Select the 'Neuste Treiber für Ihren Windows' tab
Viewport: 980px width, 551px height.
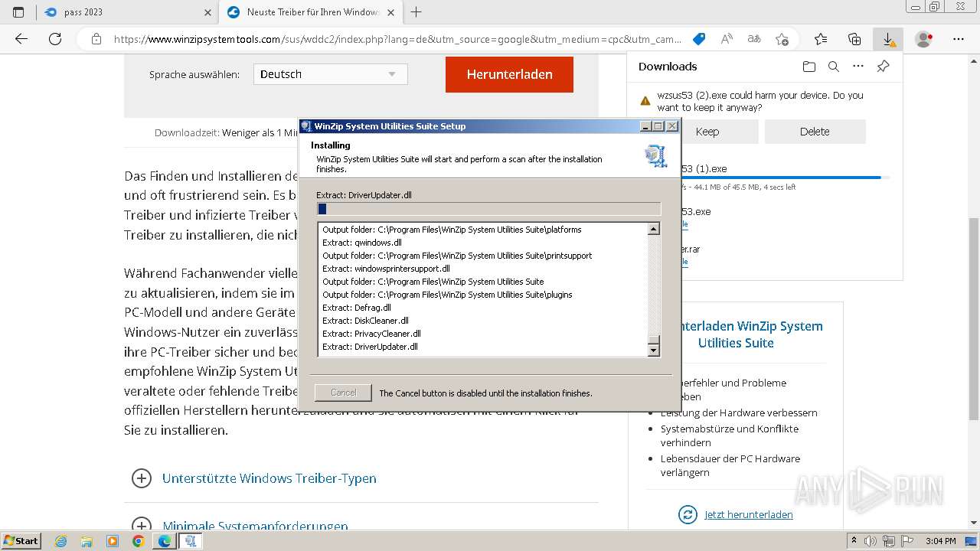pos(310,12)
